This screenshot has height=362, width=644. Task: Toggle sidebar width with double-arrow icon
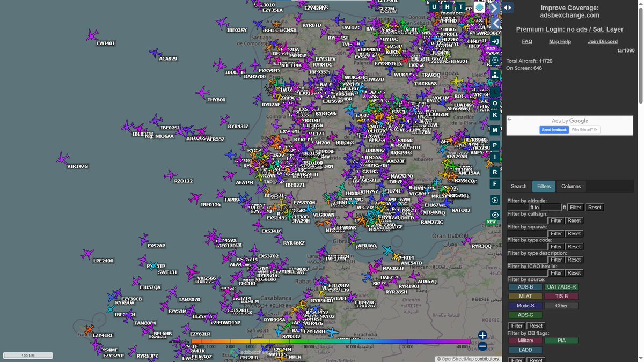pos(508,8)
